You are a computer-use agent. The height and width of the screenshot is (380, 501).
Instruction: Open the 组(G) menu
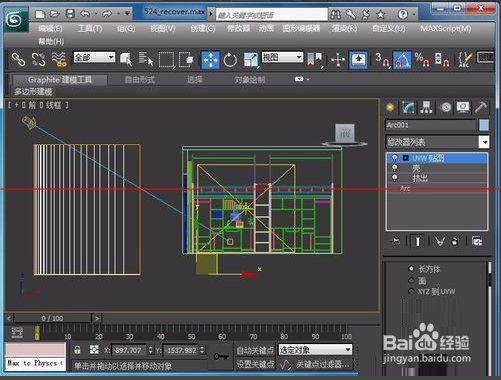(126, 28)
